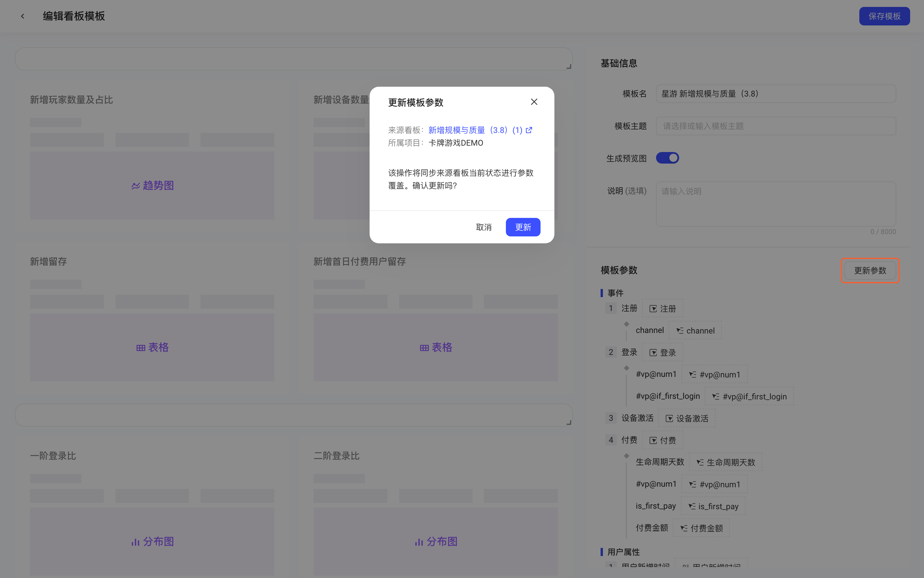Click the 编辑看板模板 page title
Viewport: 924px width, 578px height.
pyautogui.click(x=74, y=16)
